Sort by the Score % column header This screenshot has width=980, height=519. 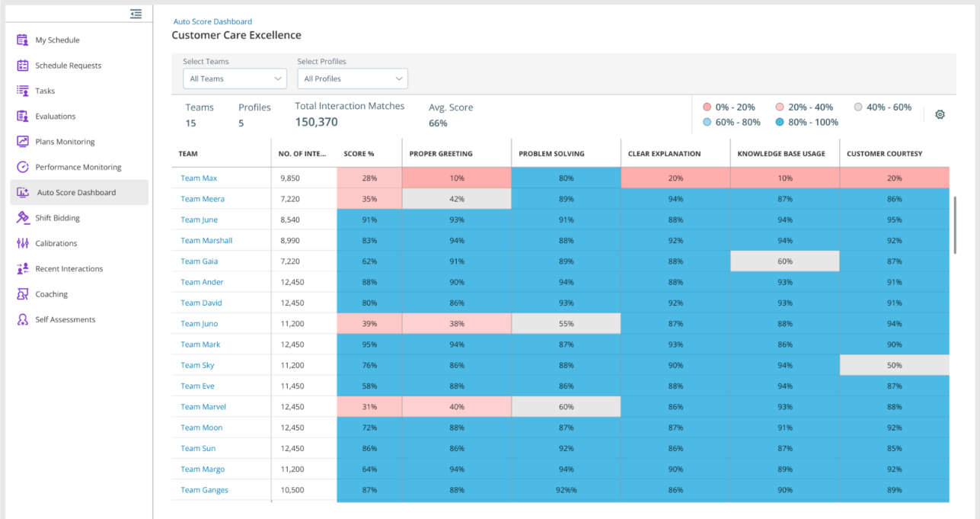point(359,154)
